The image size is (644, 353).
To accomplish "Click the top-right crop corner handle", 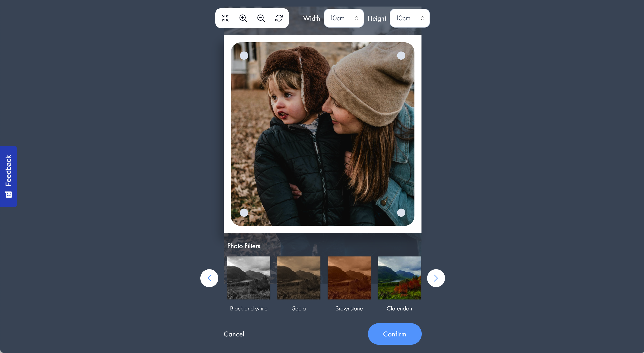I will point(401,56).
